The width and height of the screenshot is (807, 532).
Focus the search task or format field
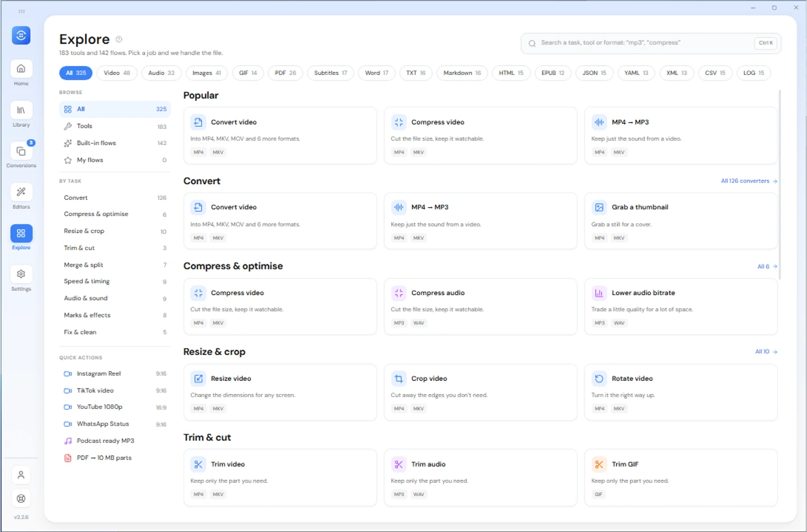[651, 43]
